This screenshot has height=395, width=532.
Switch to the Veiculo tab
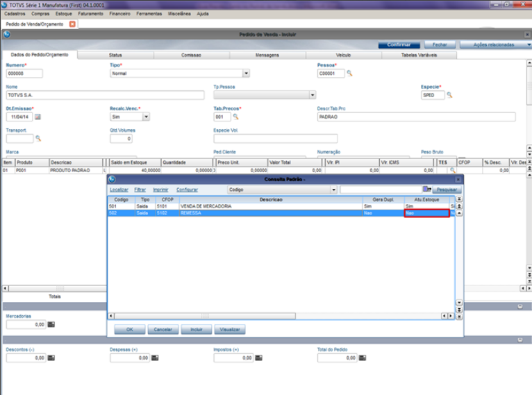point(343,55)
